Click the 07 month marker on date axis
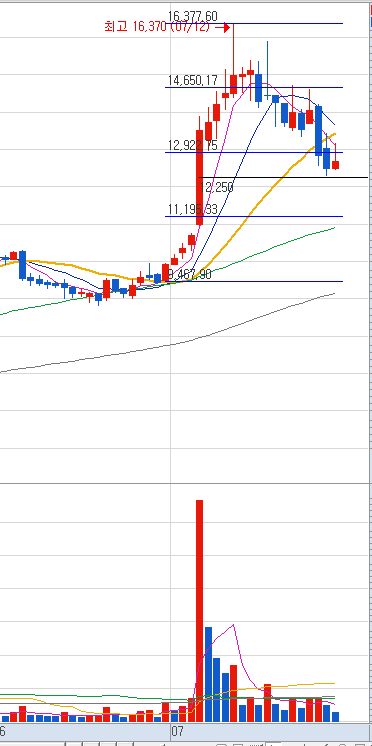 coord(176,729)
